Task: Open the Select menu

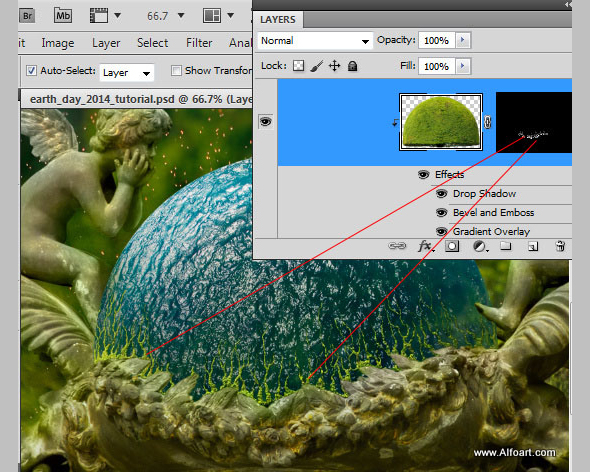Action: (x=152, y=43)
